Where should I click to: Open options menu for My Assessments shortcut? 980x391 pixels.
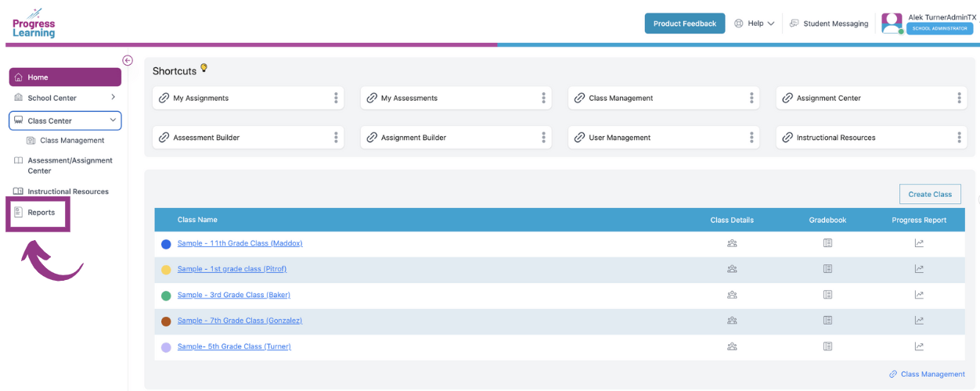click(543, 98)
